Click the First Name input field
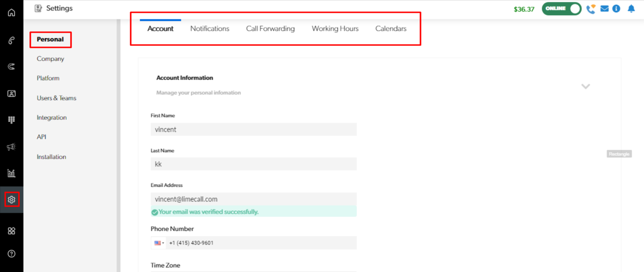This screenshot has width=644, height=272. 253,129
